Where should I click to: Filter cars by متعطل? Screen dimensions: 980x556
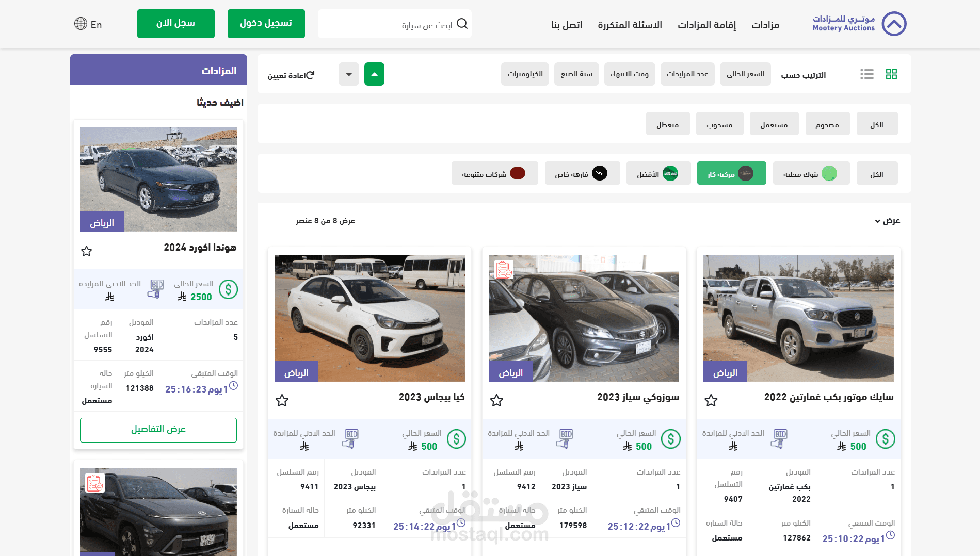[668, 124]
